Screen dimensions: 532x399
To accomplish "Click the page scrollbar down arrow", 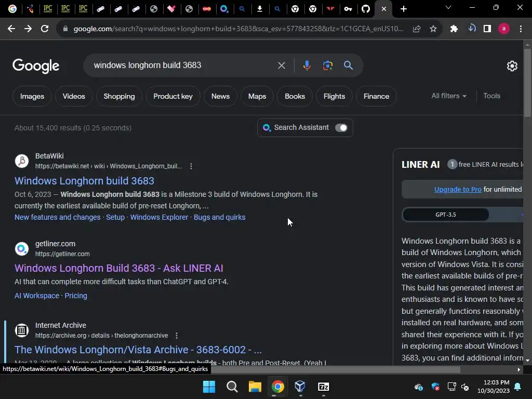I will (527, 360).
